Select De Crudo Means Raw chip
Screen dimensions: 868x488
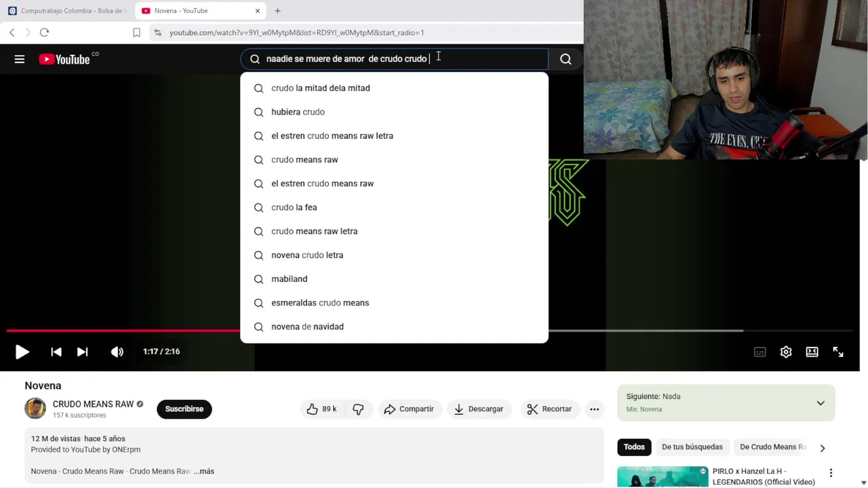[772, 447]
